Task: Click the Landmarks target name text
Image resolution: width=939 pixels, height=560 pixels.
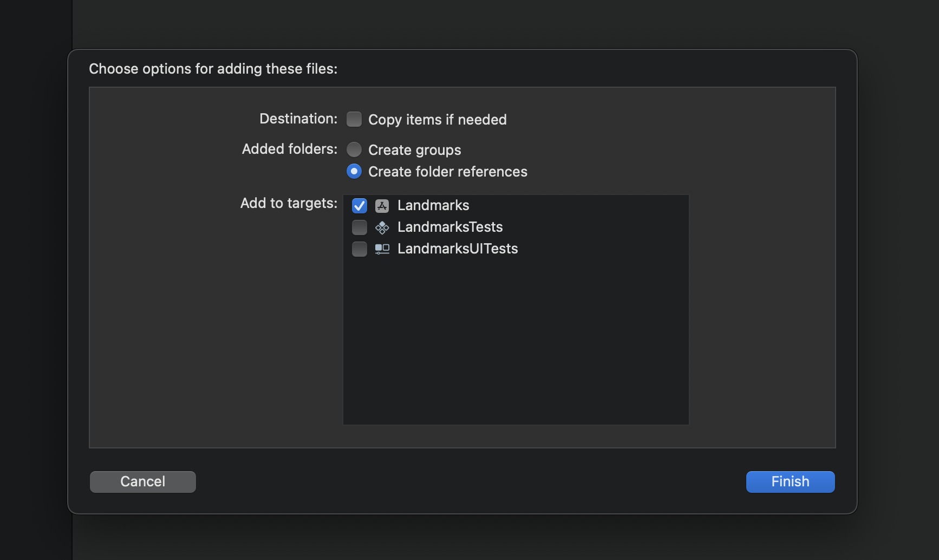Action: 433,206
